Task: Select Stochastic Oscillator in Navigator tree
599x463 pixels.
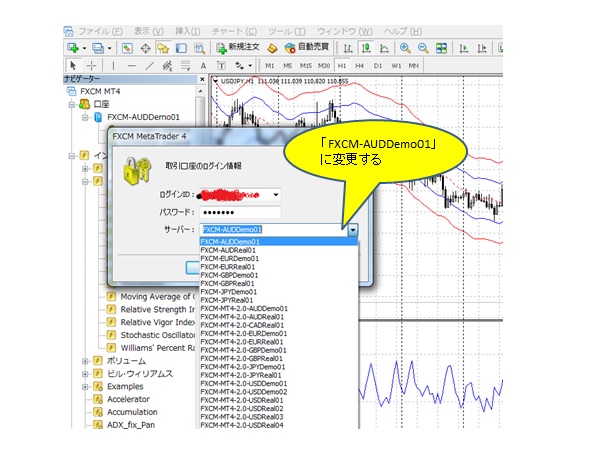Action: 157,335
